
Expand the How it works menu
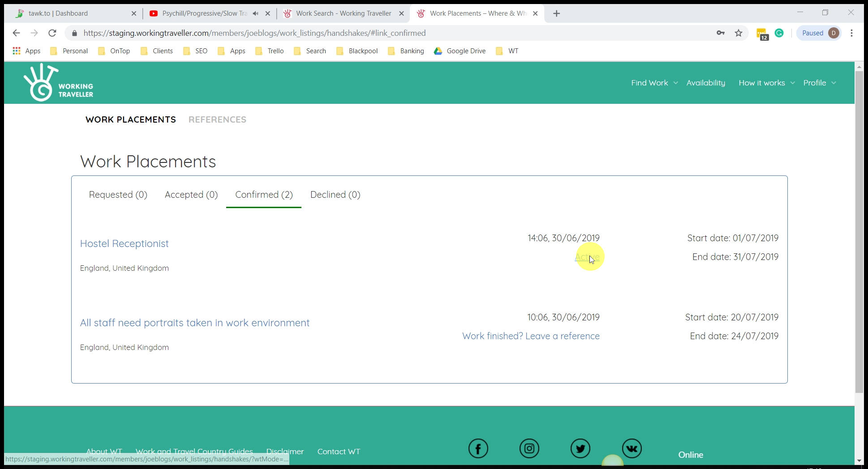tap(766, 83)
